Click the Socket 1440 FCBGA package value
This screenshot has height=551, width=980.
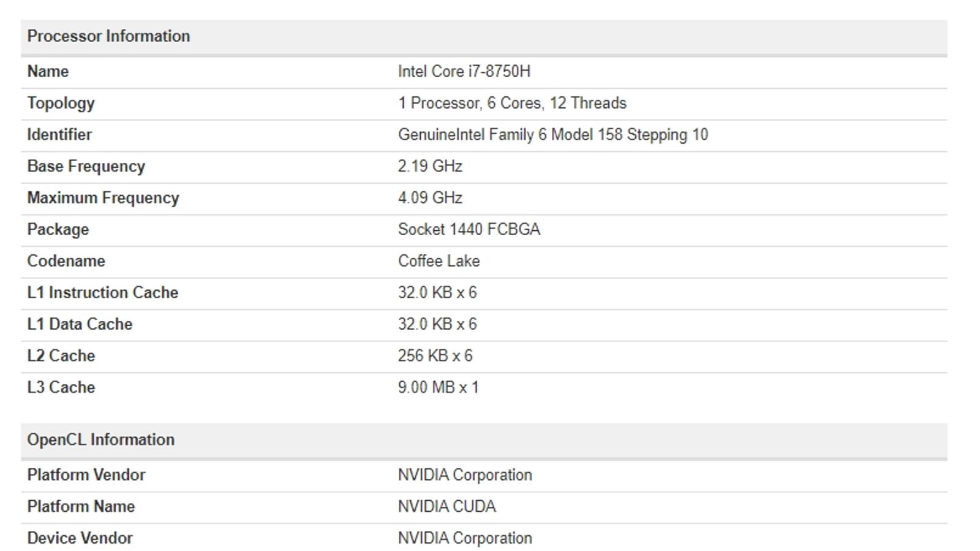(x=469, y=230)
